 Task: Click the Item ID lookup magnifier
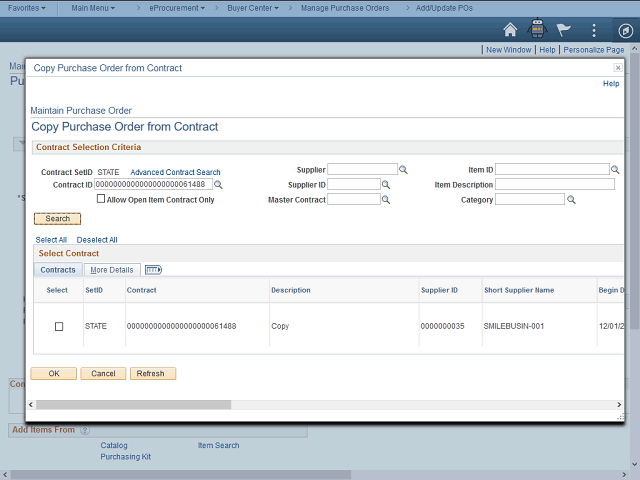pos(616,170)
